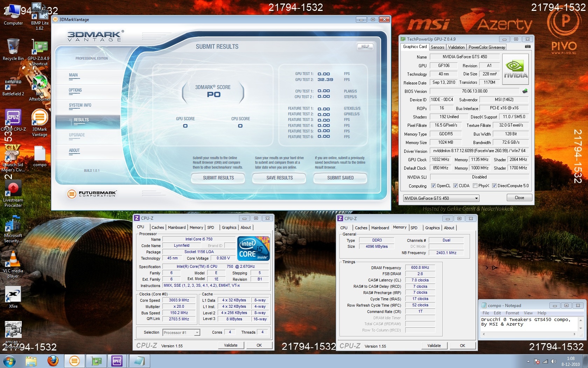
Task: Click the BIOS save chip icon in GPU-Z
Action: pyautogui.click(x=525, y=91)
